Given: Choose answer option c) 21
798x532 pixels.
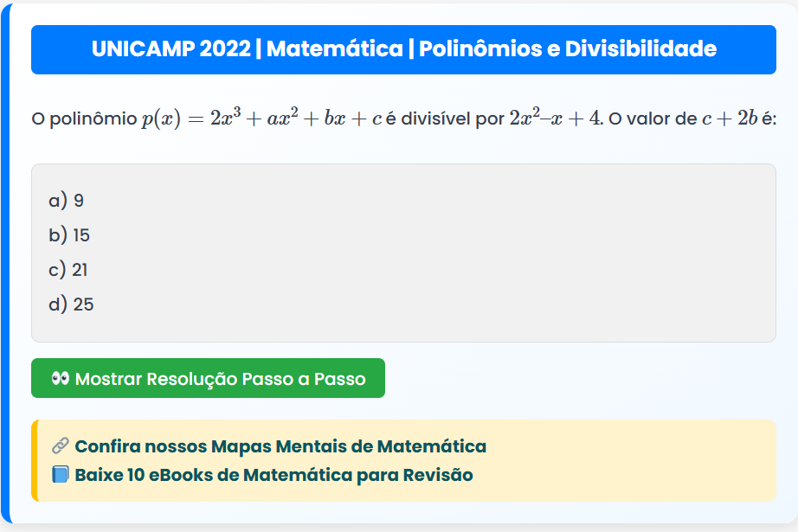Looking at the screenshot, I should coord(68,270).
